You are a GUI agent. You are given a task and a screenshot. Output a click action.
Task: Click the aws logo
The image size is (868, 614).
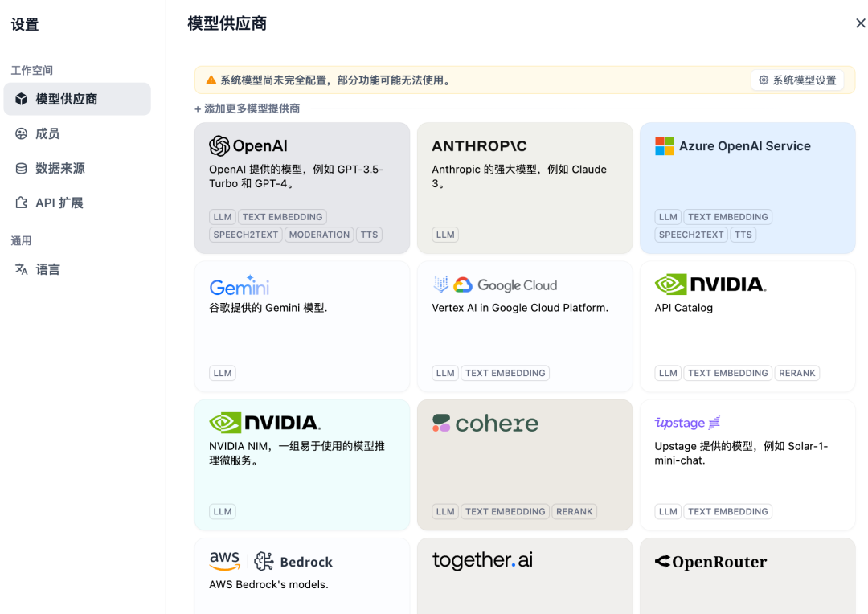coord(224,561)
